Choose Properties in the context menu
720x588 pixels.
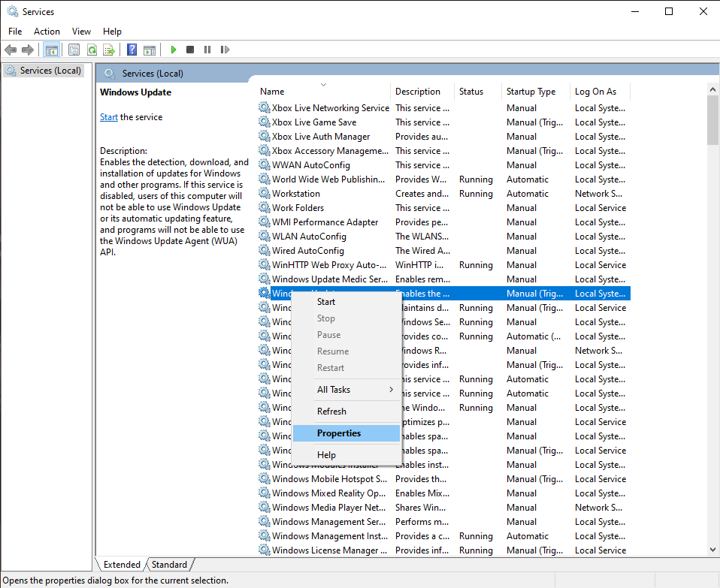pos(346,433)
